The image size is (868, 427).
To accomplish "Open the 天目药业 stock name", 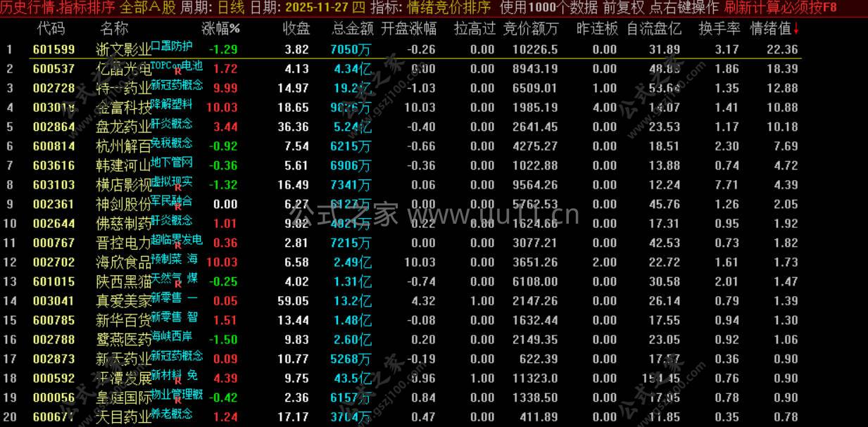I will click(x=123, y=418).
